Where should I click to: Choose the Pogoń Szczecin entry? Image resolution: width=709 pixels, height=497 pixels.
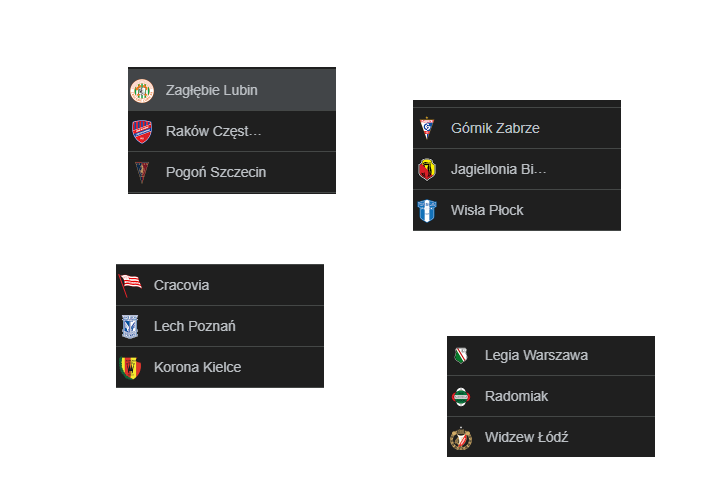(216, 172)
